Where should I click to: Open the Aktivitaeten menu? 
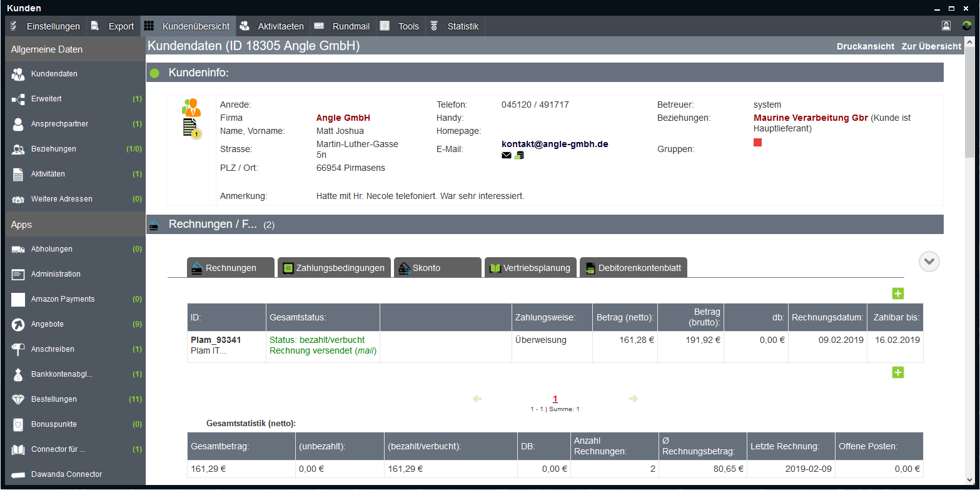272,26
